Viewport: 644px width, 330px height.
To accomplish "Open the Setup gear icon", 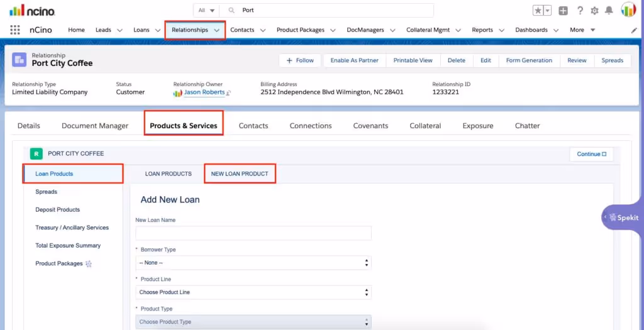I will (x=594, y=11).
